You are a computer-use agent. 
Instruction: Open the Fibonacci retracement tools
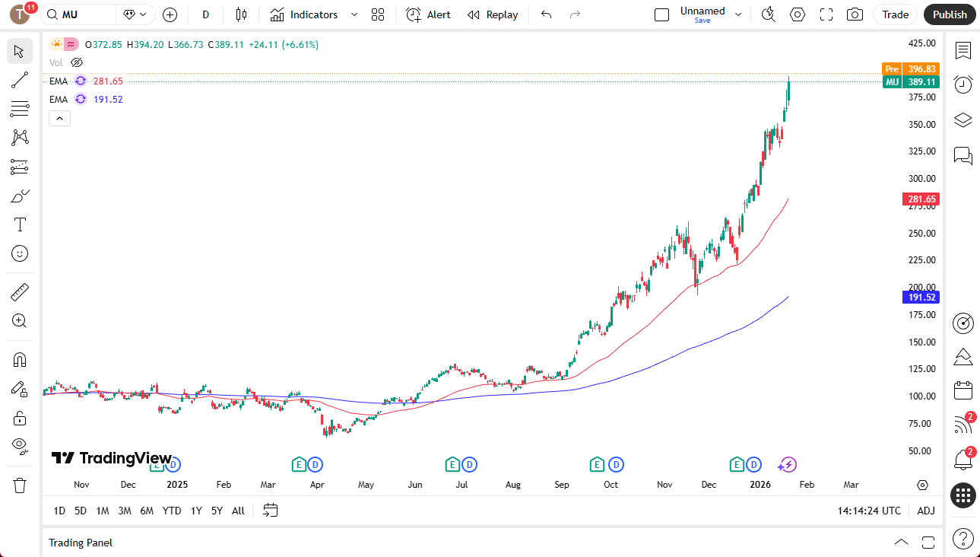20,109
